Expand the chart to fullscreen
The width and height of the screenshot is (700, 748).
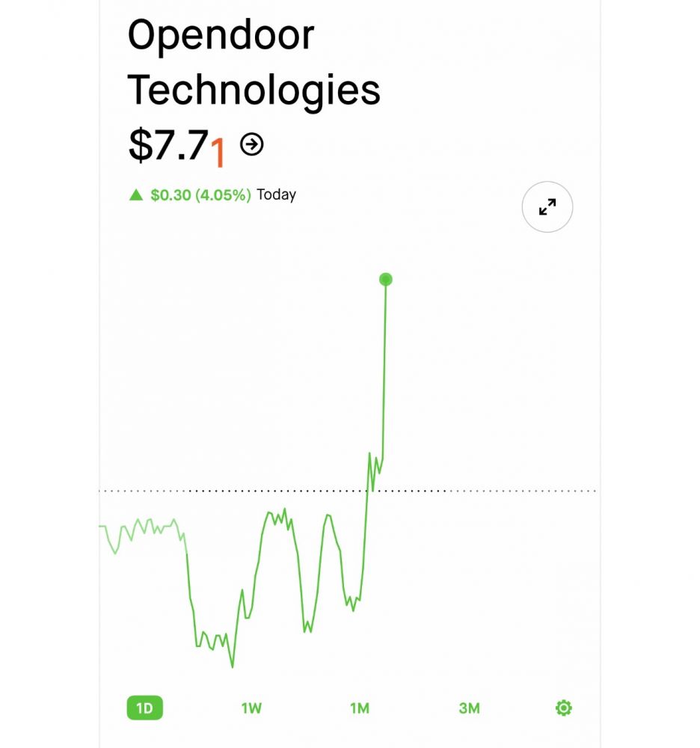point(547,207)
